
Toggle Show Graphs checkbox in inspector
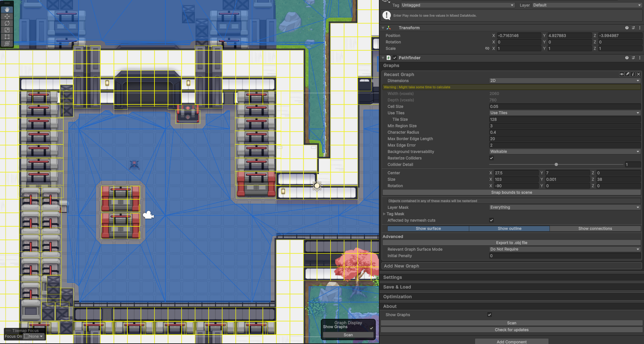[x=490, y=315]
